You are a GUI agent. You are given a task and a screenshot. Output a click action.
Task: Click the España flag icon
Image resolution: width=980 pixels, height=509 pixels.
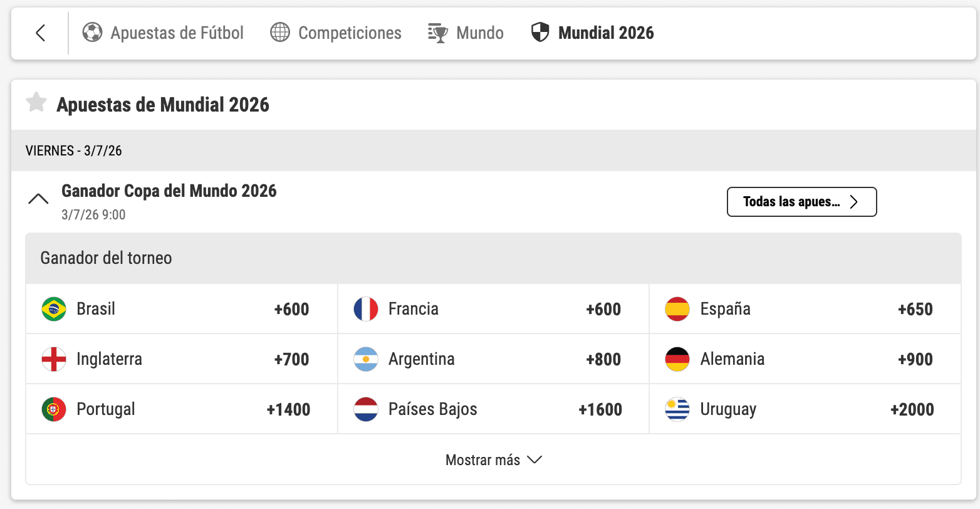click(677, 308)
